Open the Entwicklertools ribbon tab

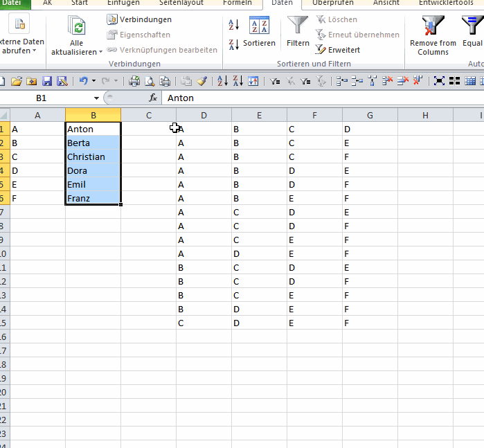tap(446, 3)
